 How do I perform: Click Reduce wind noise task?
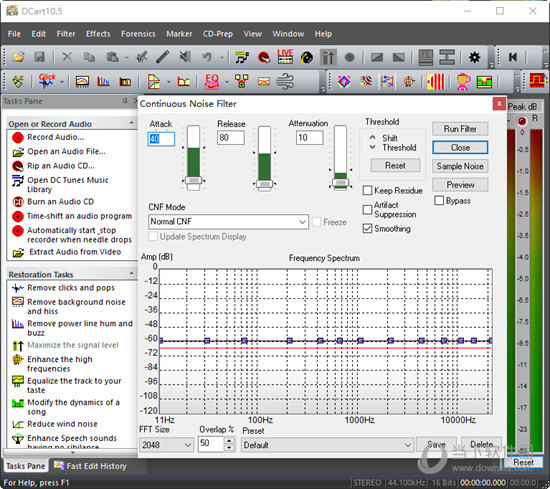(x=62, y=424)
